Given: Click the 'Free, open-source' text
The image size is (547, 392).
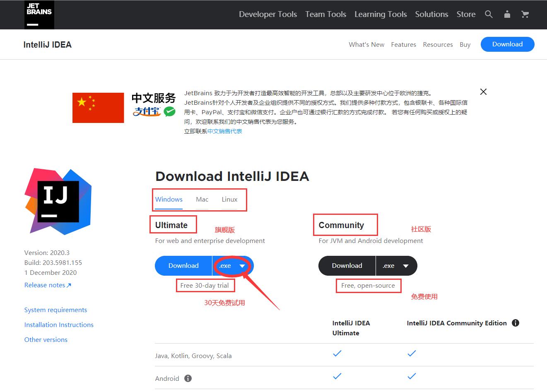Looking at the screenshot, I should pos(368,286).
